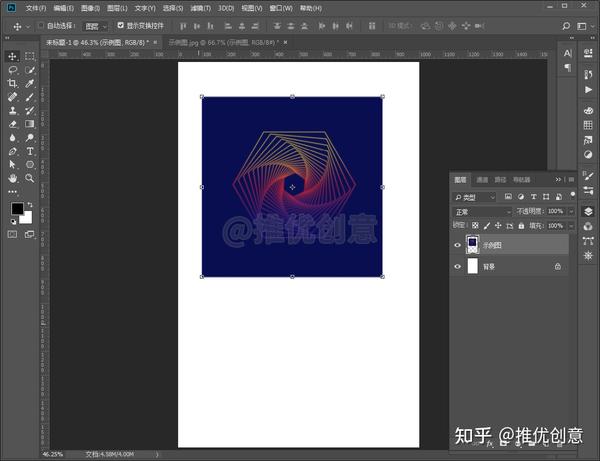Open the extra tools ellipsis menu

(12, 192)
